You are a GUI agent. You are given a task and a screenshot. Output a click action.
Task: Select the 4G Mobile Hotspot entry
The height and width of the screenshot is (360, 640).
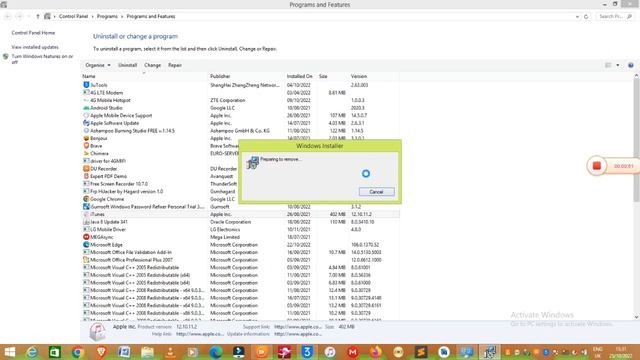[110, 100]
